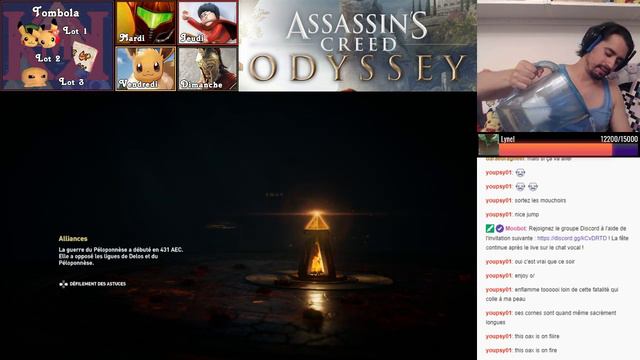Click the Lynel avatar beside the progress bar
The width and height of the screenshot is (640, 360).
point(488,145)
